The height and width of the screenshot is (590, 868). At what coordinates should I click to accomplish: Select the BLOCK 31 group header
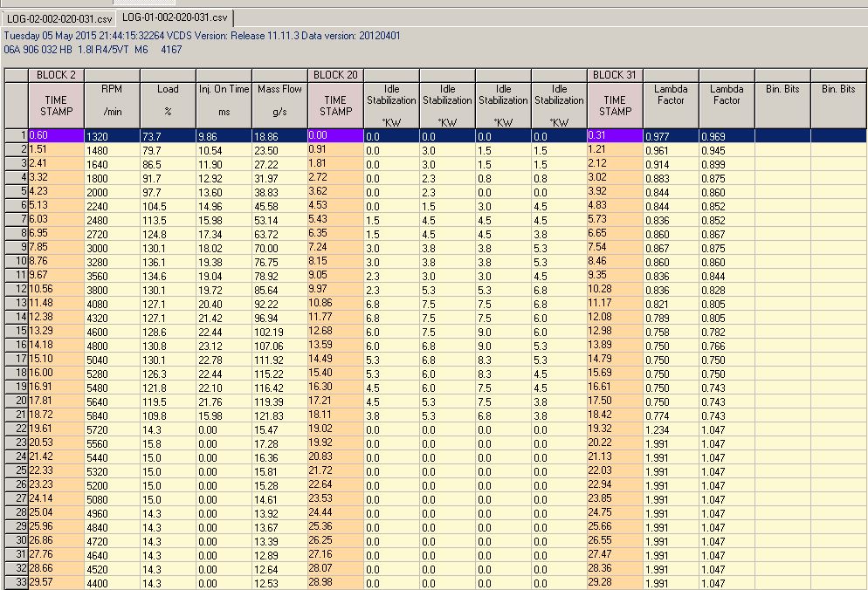(615, 75)
